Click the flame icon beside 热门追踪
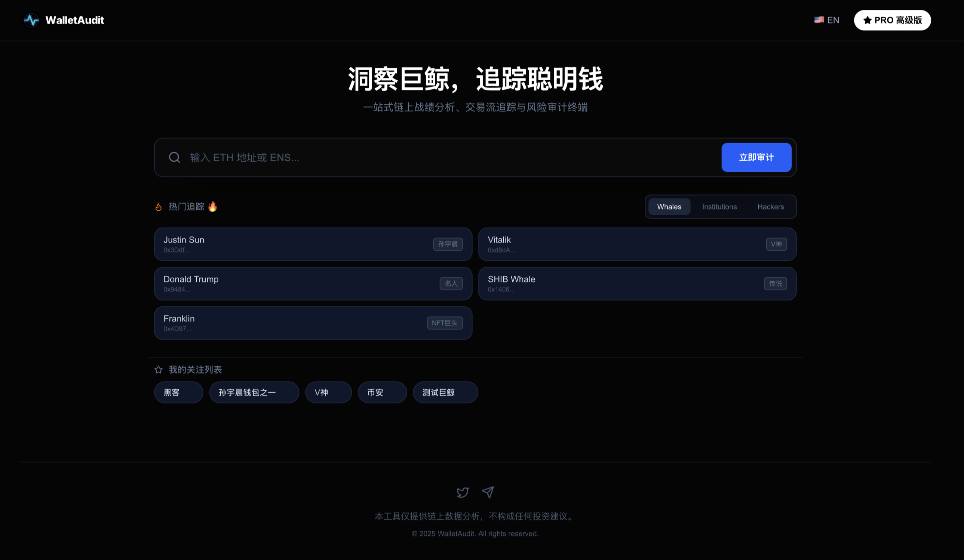 coord(159,207)
